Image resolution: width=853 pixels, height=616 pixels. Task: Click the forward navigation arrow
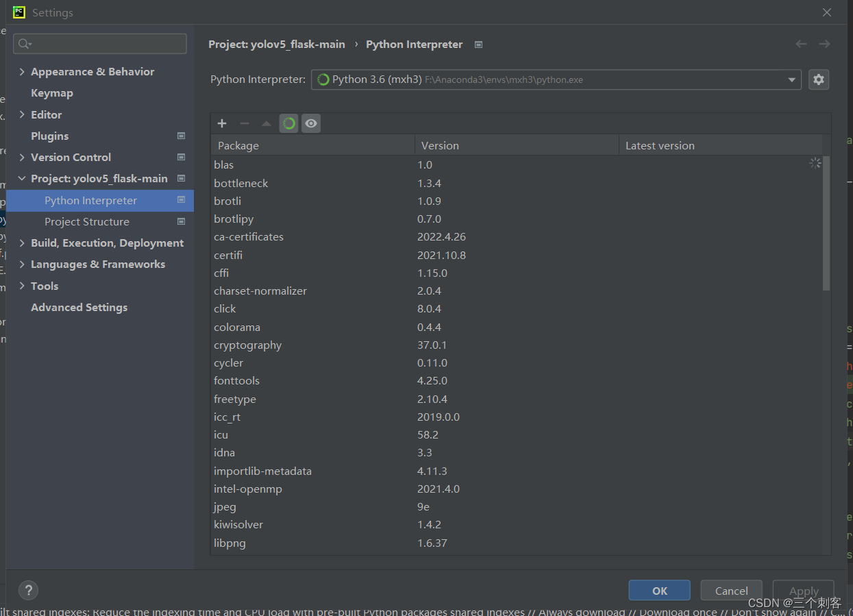coord(824,44)
